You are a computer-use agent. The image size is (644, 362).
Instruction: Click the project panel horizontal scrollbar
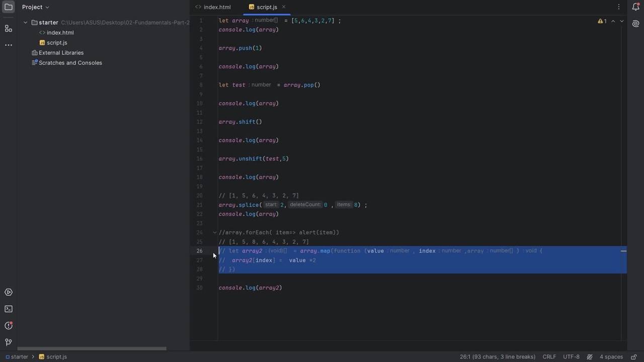pos(92,348)
